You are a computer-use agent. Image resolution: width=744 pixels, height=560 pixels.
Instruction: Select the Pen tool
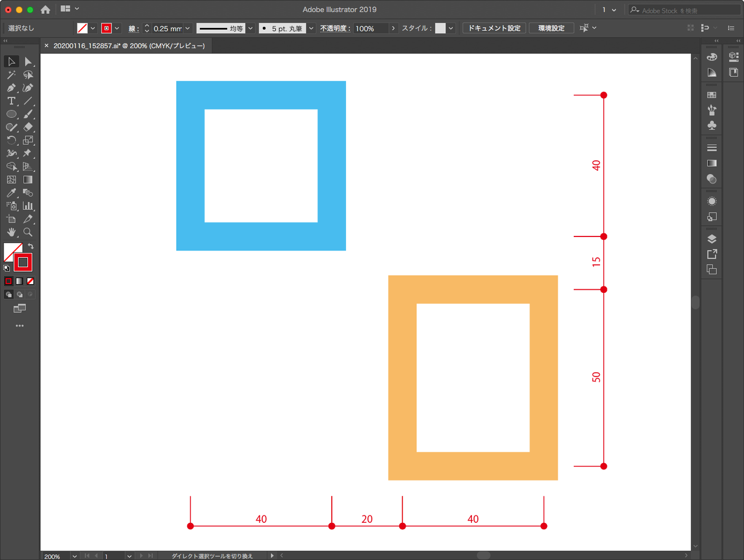(x=11, y=88)
